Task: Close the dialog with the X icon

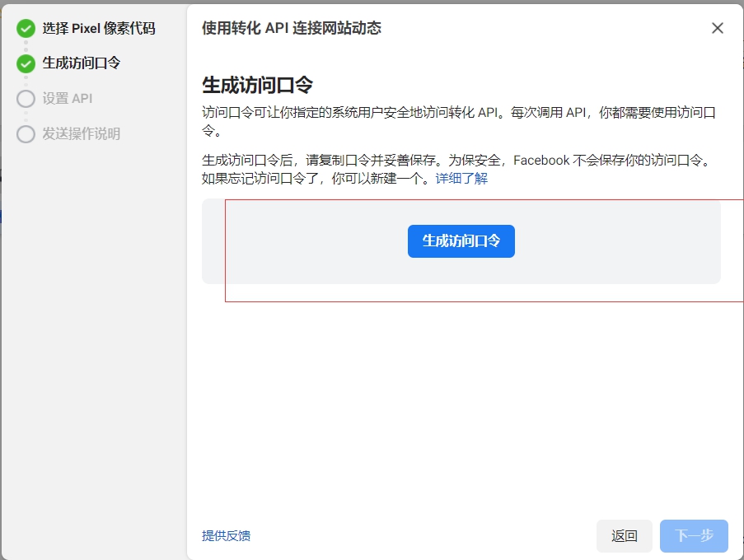Action: (x=718, y=28)
